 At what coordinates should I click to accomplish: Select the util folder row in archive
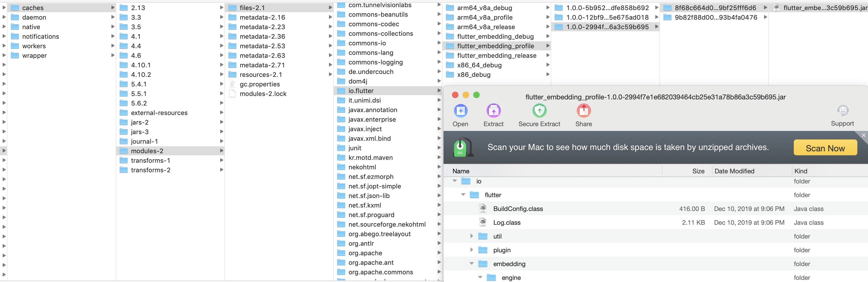click(656, 236)
